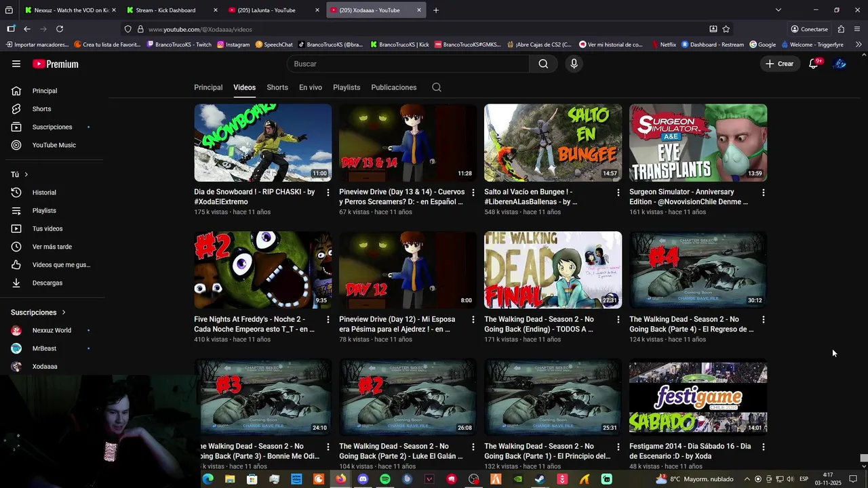Open Nexxuz World subscription channel
Screen dimensions: 868x488
click(56, 331)
